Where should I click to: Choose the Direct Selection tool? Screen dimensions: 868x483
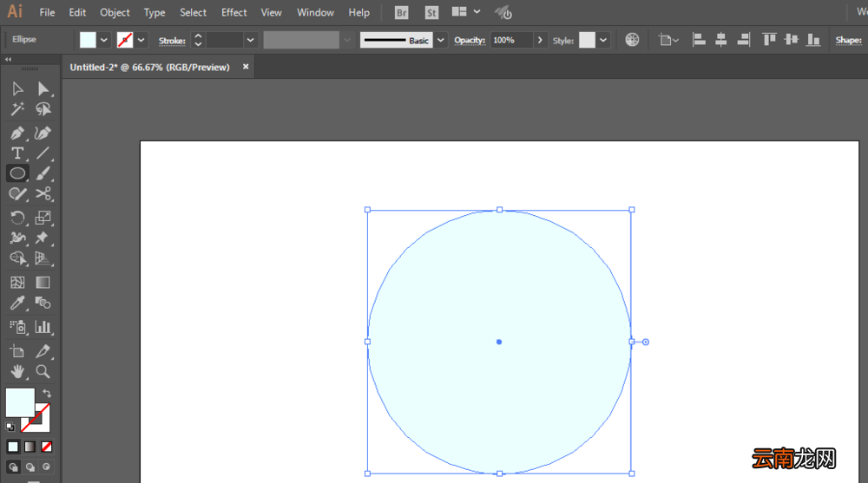tap(43, 88)
